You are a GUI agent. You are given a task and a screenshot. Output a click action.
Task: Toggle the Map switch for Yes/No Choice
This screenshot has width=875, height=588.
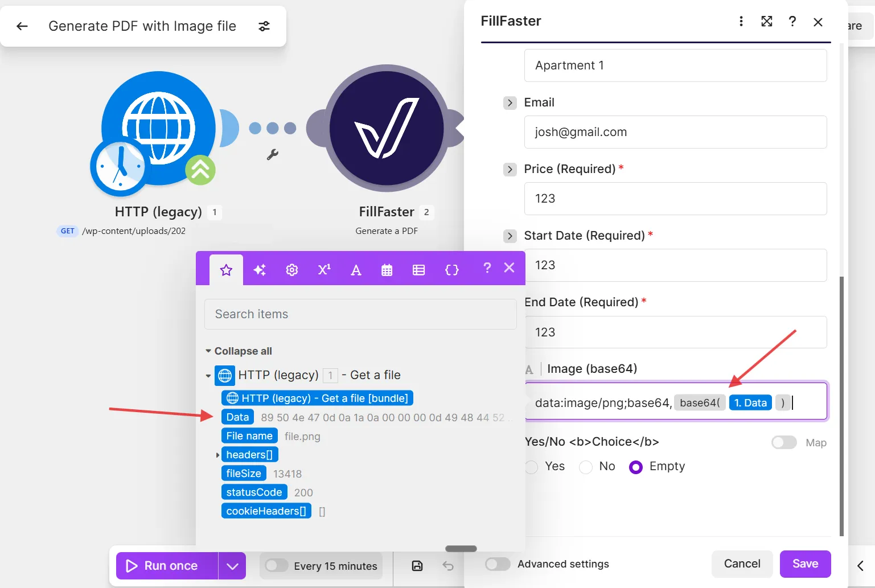coord(784,442)
